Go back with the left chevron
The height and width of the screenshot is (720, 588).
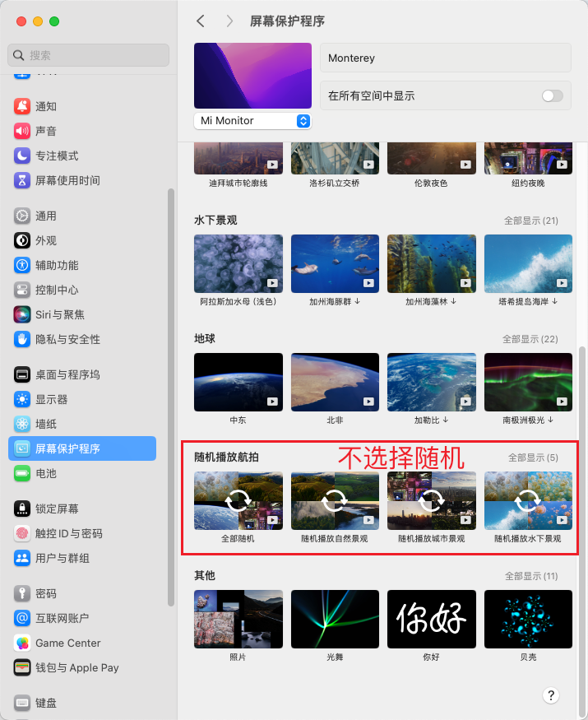(201, 21)
